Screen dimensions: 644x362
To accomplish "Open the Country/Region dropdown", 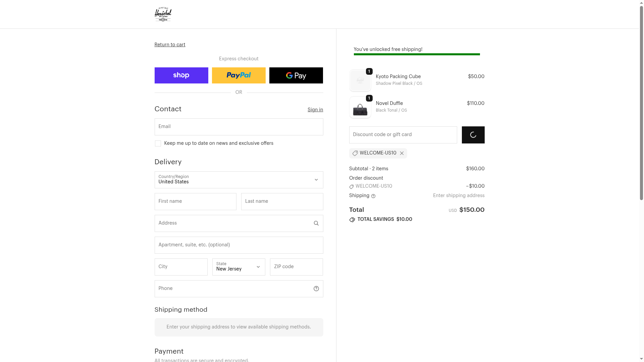I will [x=238, y=180].
